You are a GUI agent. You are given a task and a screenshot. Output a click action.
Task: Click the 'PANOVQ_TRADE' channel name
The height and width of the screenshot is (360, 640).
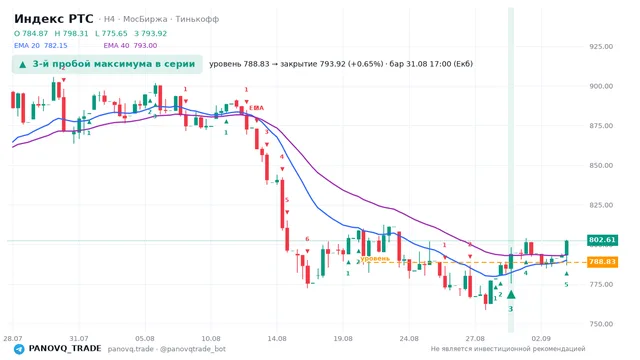point(65,349)
